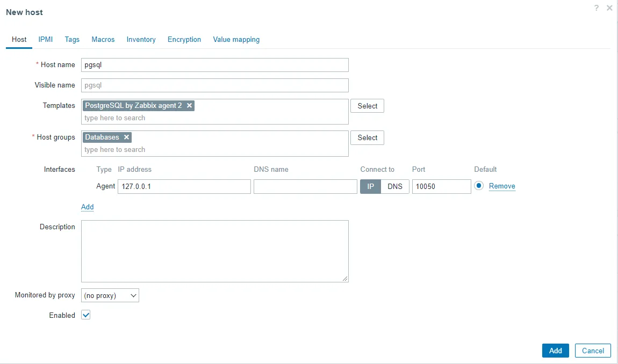
Task: Set Connect to DNS
Action: (395, 186)
